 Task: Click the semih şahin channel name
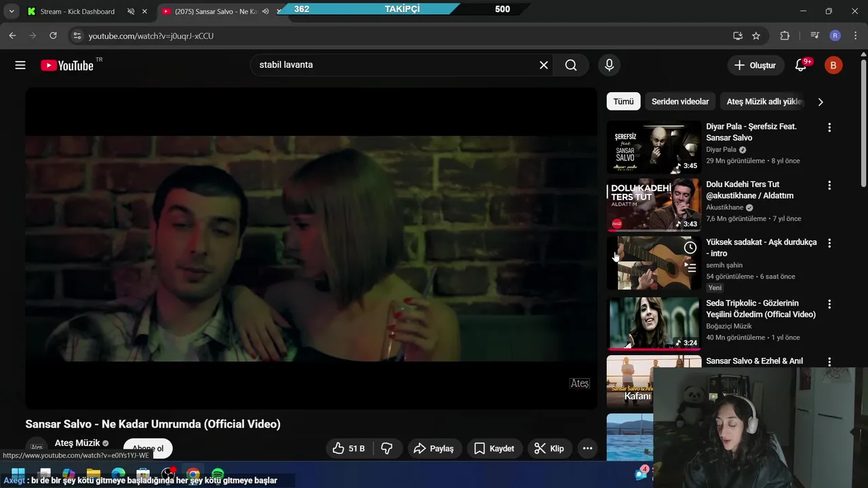[724, 265]
